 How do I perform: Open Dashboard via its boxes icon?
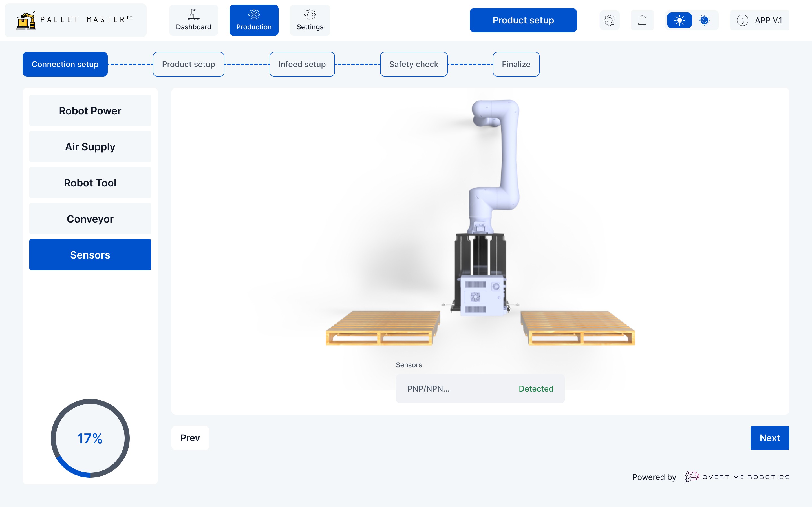194,15
